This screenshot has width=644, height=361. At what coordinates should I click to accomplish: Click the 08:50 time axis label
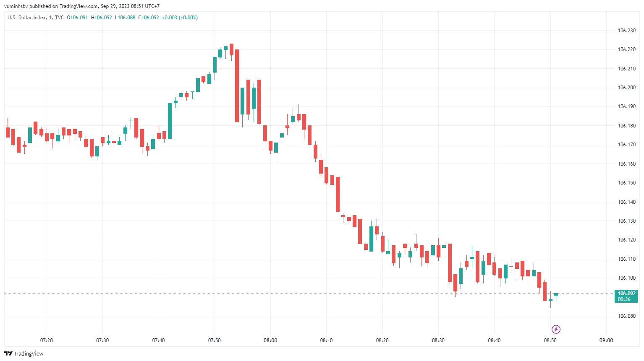tap(550, 340)
